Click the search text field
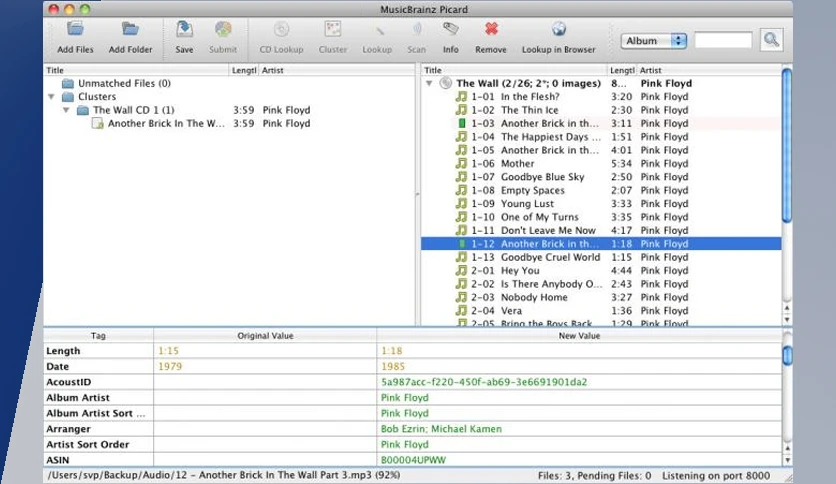 (x=723, y=41)
